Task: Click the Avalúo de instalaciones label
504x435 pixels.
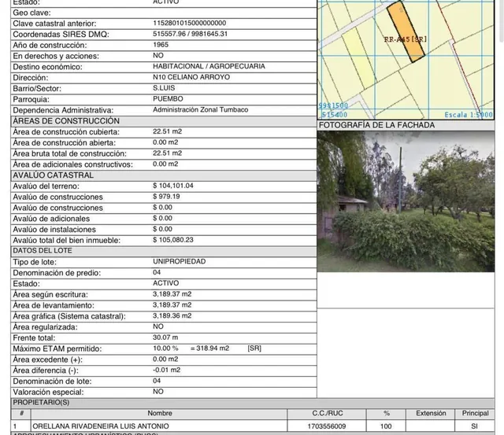Action: [x=54, y=230]
